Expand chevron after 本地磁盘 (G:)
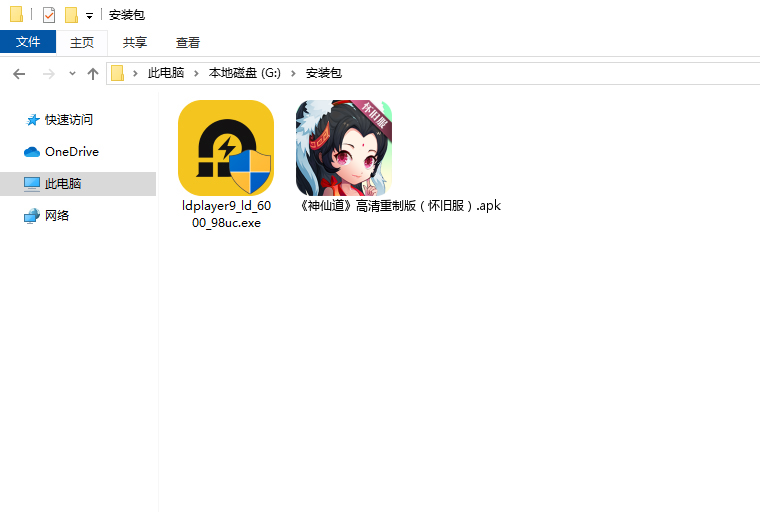The image size is (760, 512). 293,73
